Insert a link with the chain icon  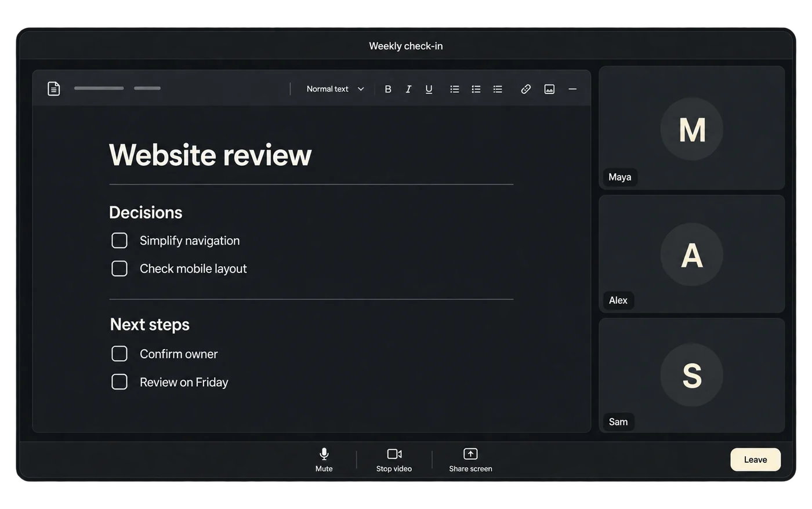[x=525, y=89]
